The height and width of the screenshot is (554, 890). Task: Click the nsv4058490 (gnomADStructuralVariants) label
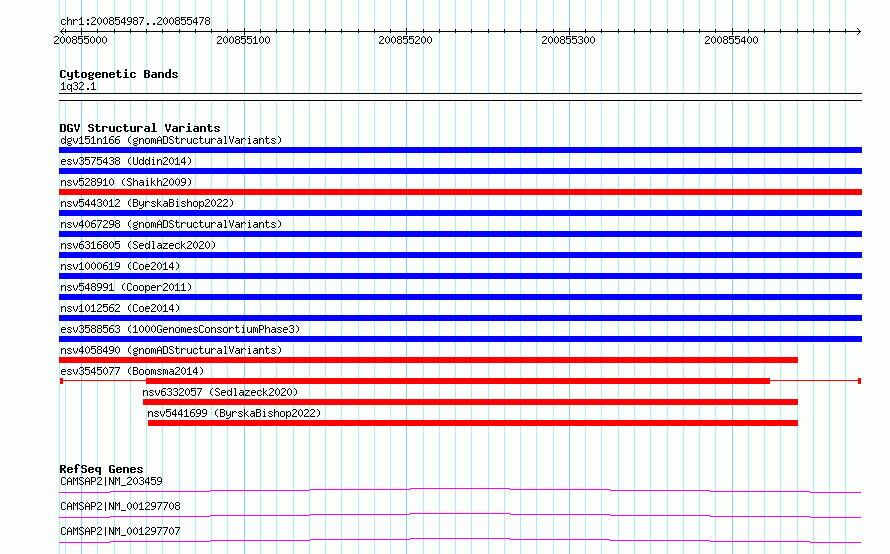(171, 350)
